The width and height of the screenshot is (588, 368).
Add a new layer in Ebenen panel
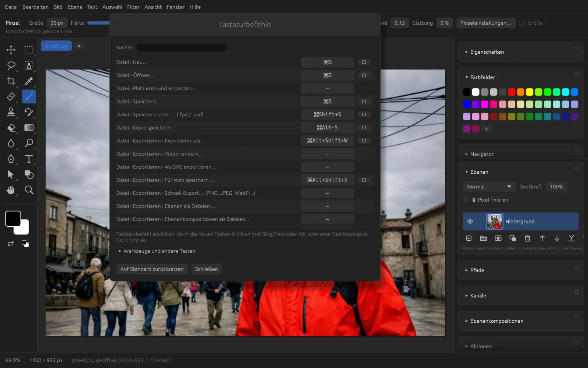[x=469, y=238]
